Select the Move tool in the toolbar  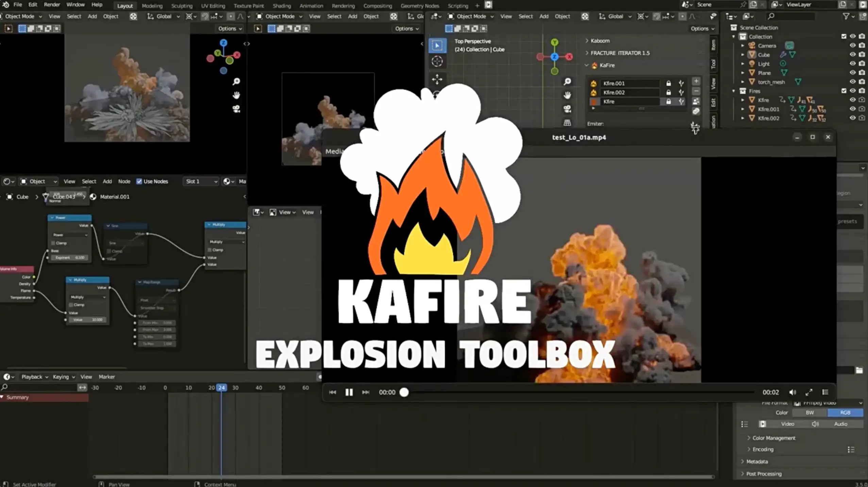click(437, 79)
